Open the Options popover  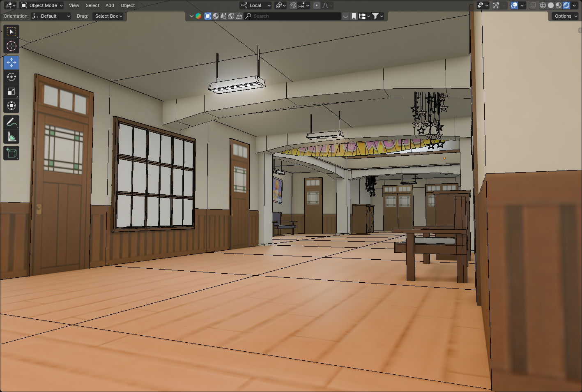pyautogui.click(x=566, y=16)
